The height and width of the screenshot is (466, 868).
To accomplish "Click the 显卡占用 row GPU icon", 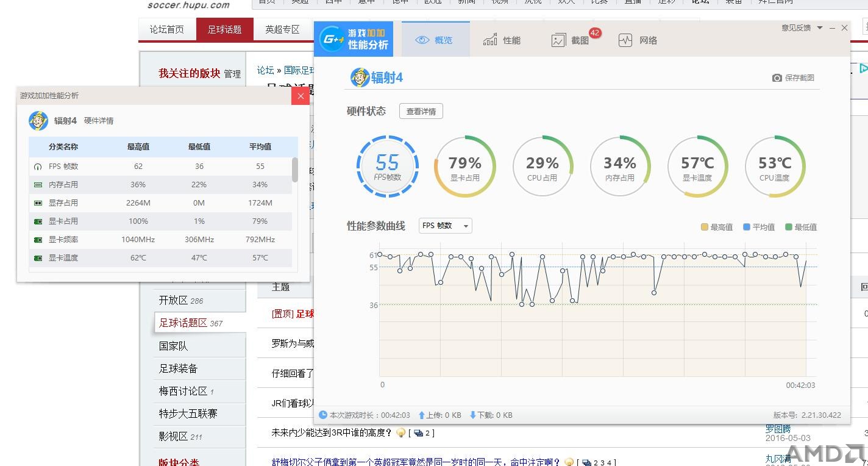I will coord(38,221).
